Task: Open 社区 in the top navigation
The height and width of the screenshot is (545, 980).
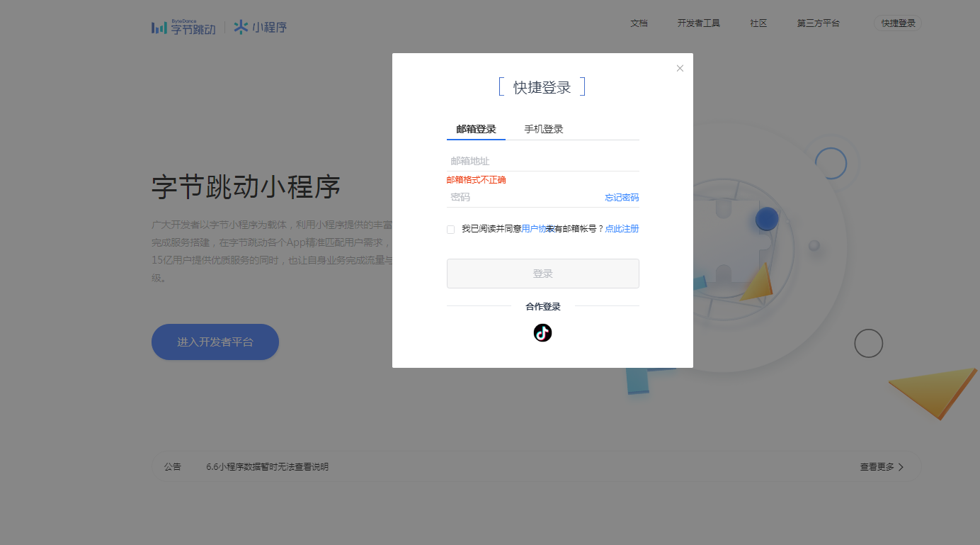Action: (x=758, y=23)
